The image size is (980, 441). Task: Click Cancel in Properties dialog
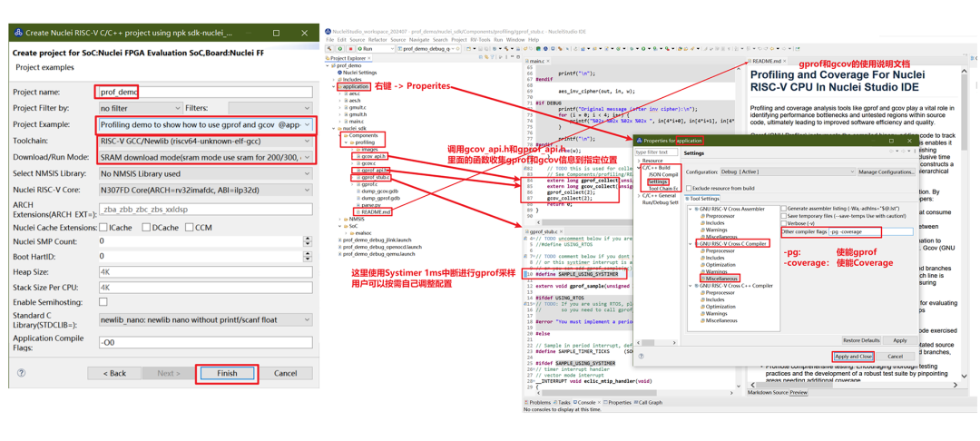[x=895, y=356]
